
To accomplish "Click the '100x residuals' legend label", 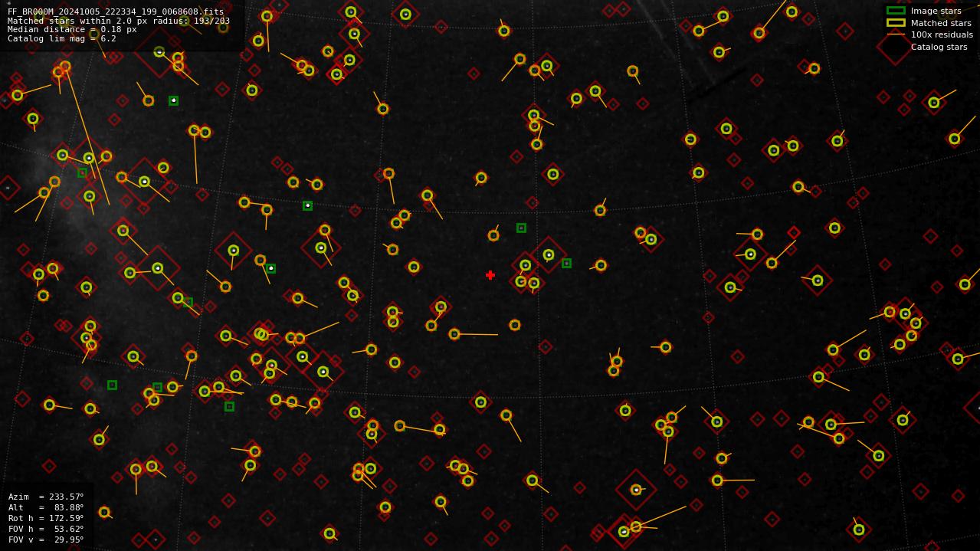I will 942,35.
